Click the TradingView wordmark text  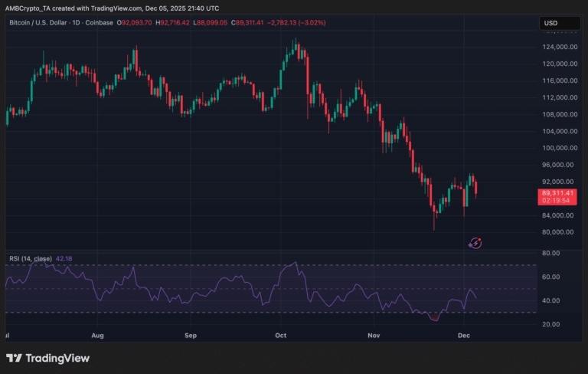[57, 358]
